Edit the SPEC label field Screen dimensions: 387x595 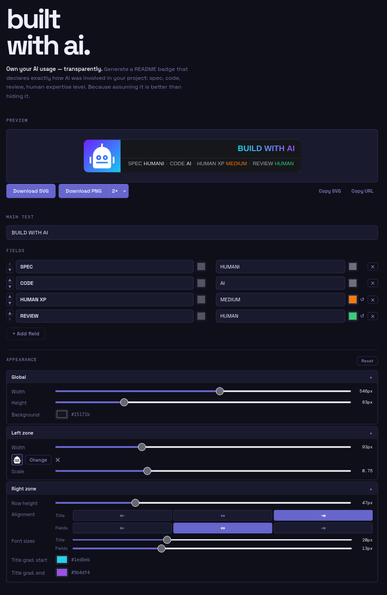pyautogui.click(x=105, y=267)
